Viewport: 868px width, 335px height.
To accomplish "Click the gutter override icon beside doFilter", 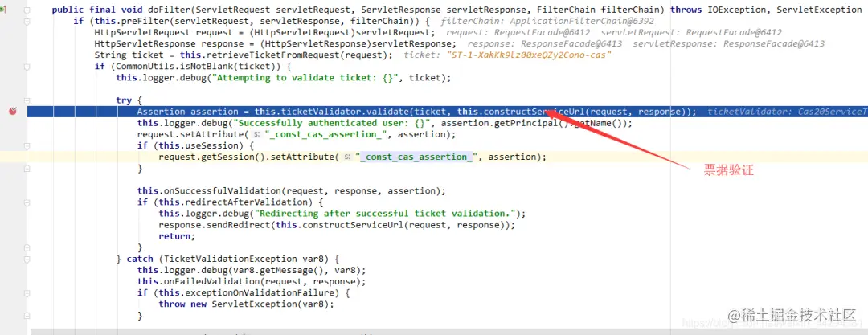I will [x=3, y=10].
